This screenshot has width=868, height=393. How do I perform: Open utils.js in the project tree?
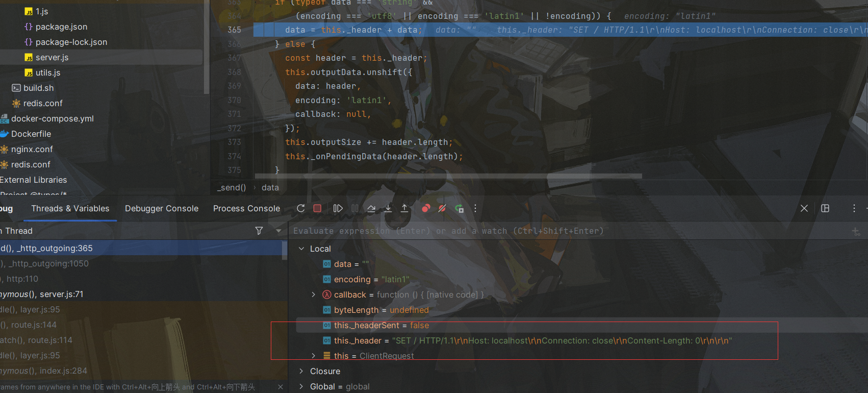(x=48, y=72)
